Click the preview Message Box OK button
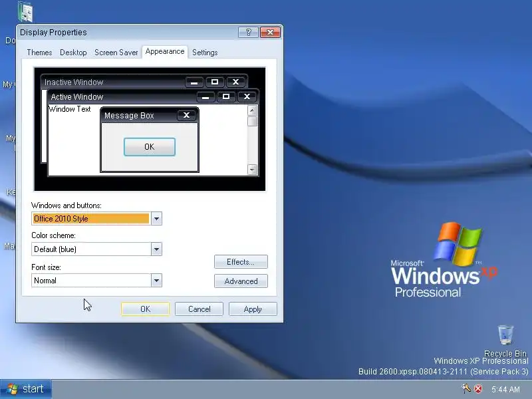Viewport: 532px width, 399px height. click(149, 147)
